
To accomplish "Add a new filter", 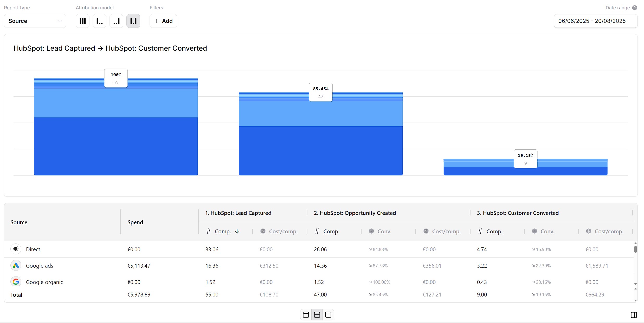I will point(163,21).
